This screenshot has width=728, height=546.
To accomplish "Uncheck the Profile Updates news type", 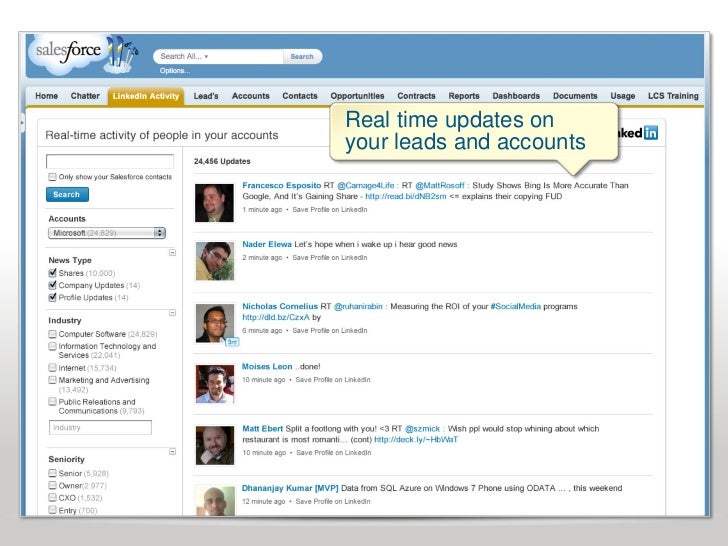I will 52,297.
